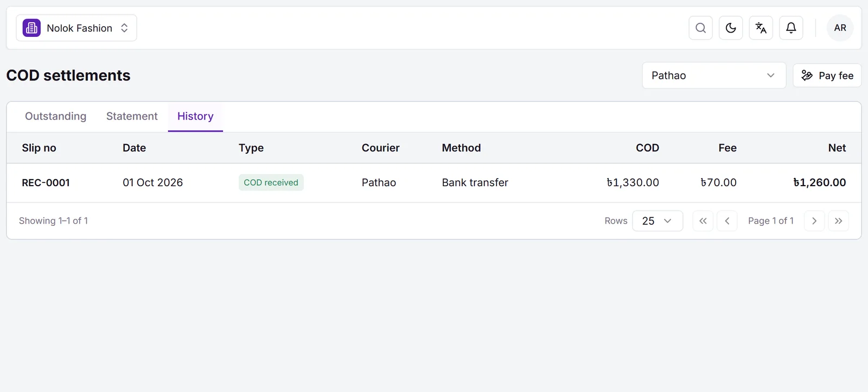The width and height of the screenshot is (868, 392).
Task: Click the Type column header
Action: (251, 148)
